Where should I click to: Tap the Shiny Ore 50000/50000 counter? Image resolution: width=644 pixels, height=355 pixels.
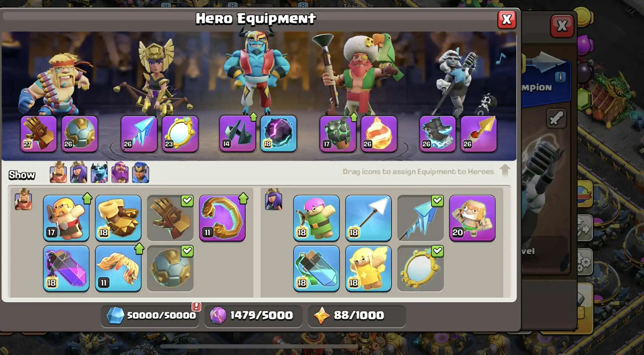(150, 315)
